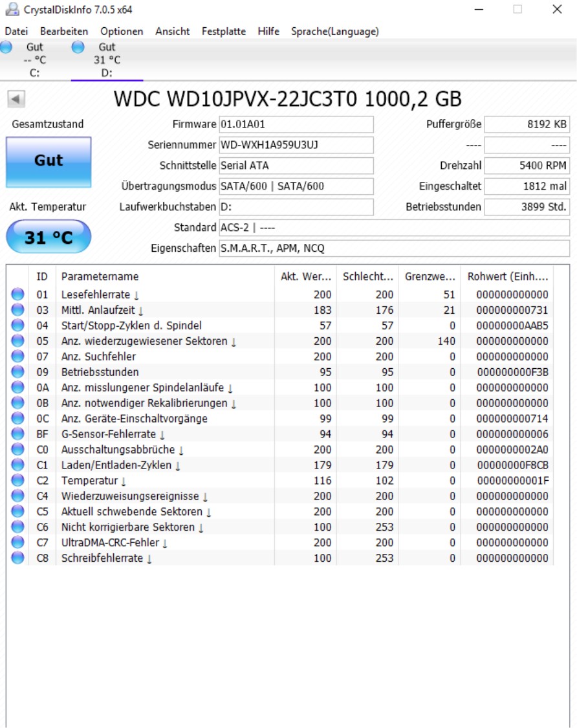The height and width of the screenshot is (728, 577).
Task: Click raw value 00000000AAB5
Action: click(x=512, y=325)
